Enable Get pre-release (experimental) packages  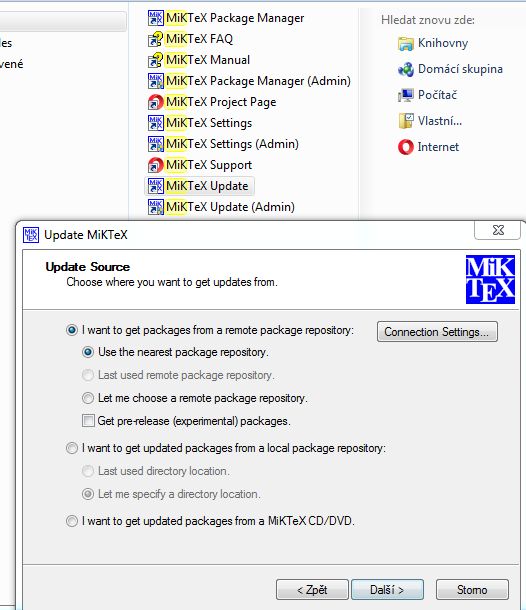pyautogui.click(x=88, y=421)
